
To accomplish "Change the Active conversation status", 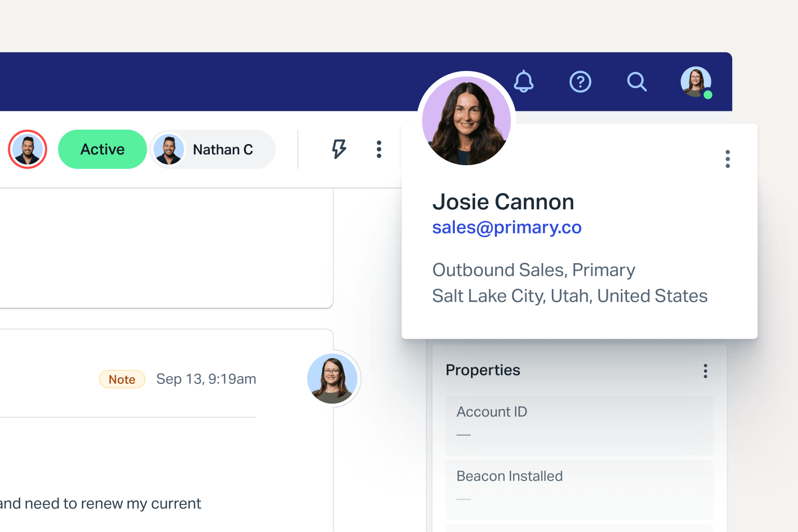I will [103, 149].
